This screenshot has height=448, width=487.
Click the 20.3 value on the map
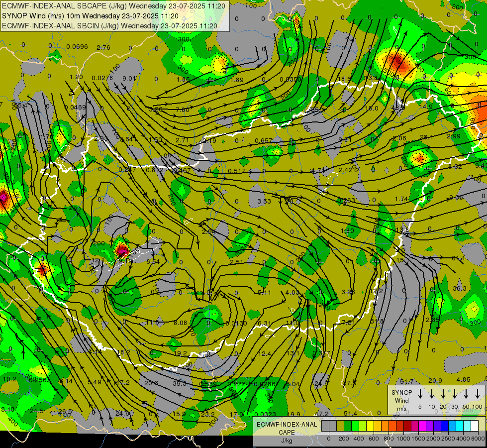151,383
